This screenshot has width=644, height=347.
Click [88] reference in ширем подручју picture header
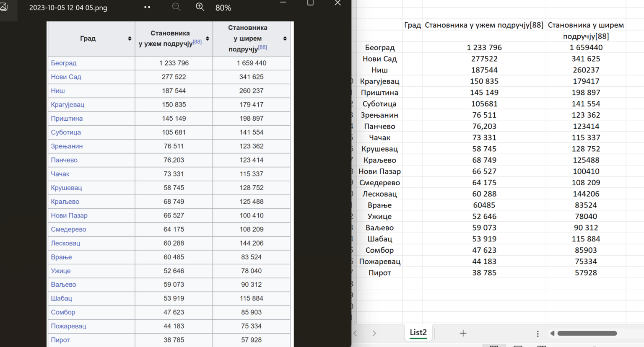262,47
